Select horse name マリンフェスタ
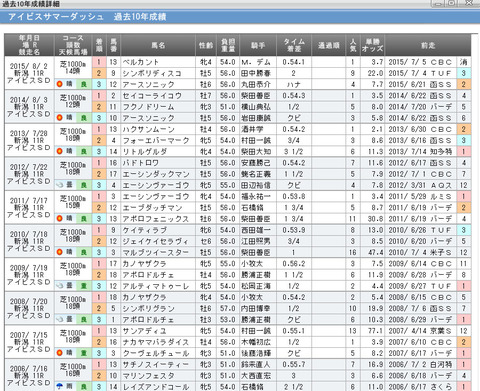The height and width of the screenshot is (391, 480). tap(148, 376)
